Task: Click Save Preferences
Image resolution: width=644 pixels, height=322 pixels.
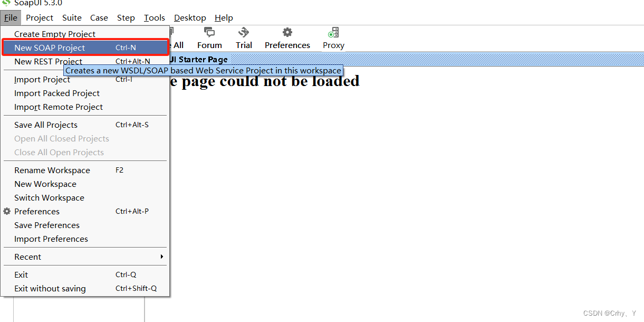Action: pos(85,225)
